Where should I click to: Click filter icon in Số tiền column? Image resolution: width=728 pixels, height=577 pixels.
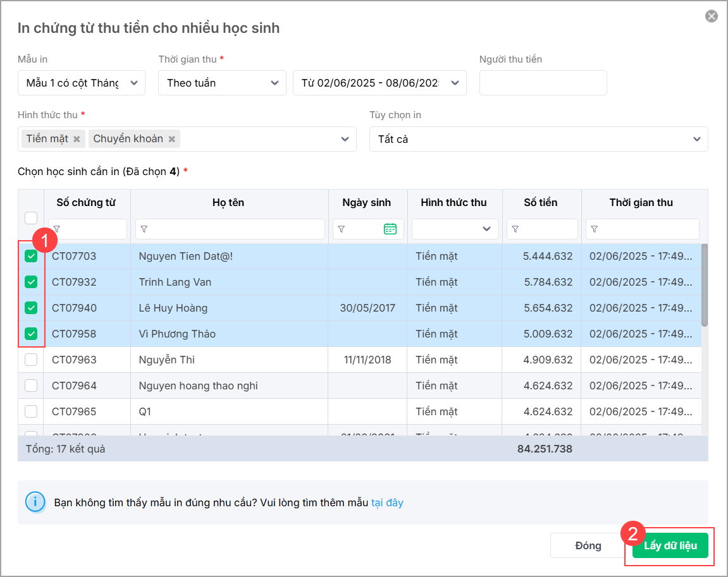(515, 229)
